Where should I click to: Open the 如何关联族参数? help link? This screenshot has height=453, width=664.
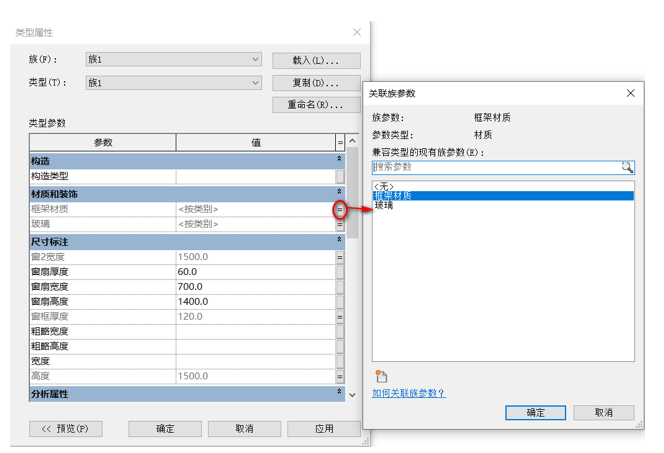pos(409,393)
